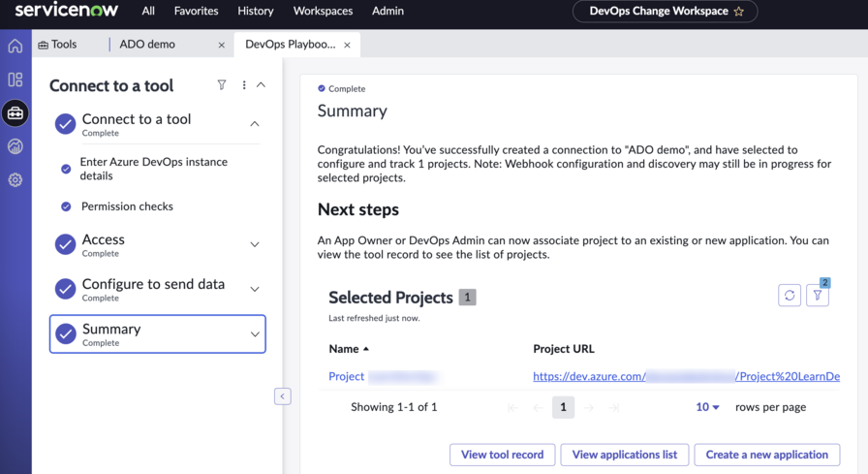The width and height of the screenshot is (868, 474).
Task: Open the History menu
Action: point(255,11)
